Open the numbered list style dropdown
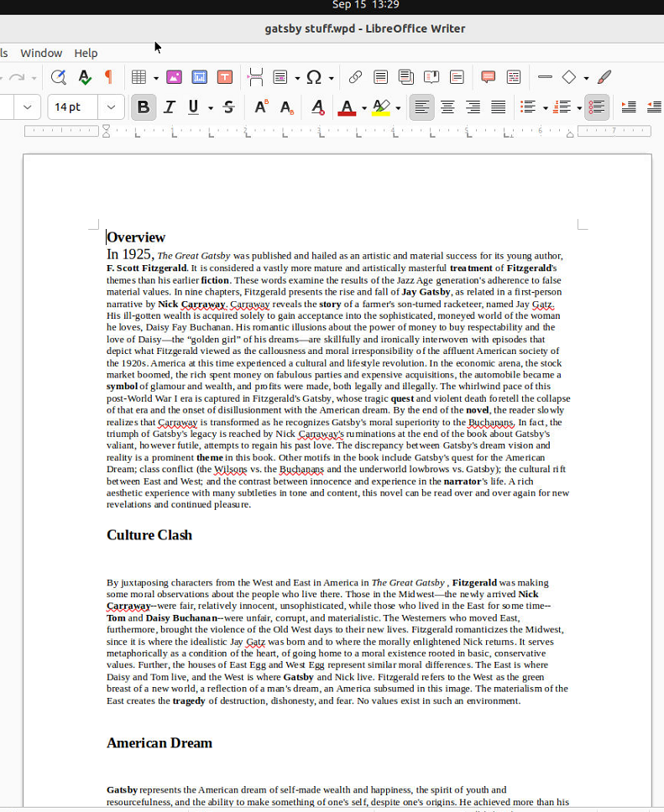This screenshot has height=812, width=664. pos(579,108)
